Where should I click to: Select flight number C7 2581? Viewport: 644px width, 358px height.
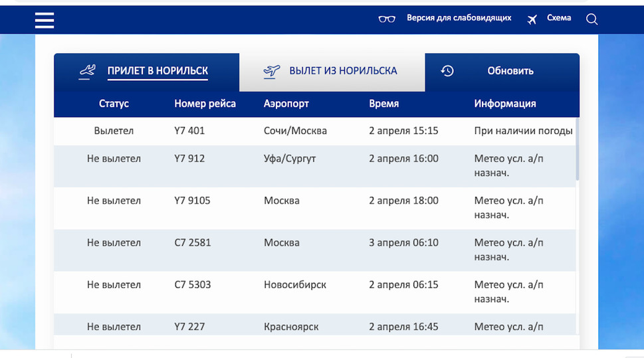pyautogui.click(x=192, y=242)
